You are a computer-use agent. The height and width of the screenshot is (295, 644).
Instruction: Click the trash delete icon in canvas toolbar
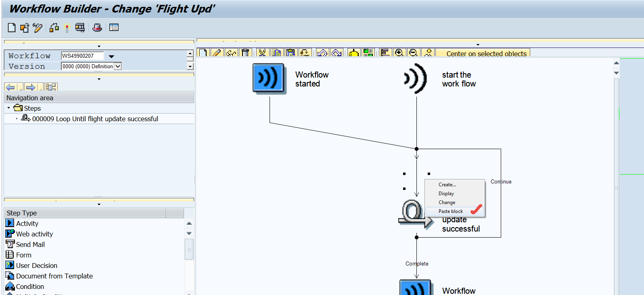click(245, 53)
